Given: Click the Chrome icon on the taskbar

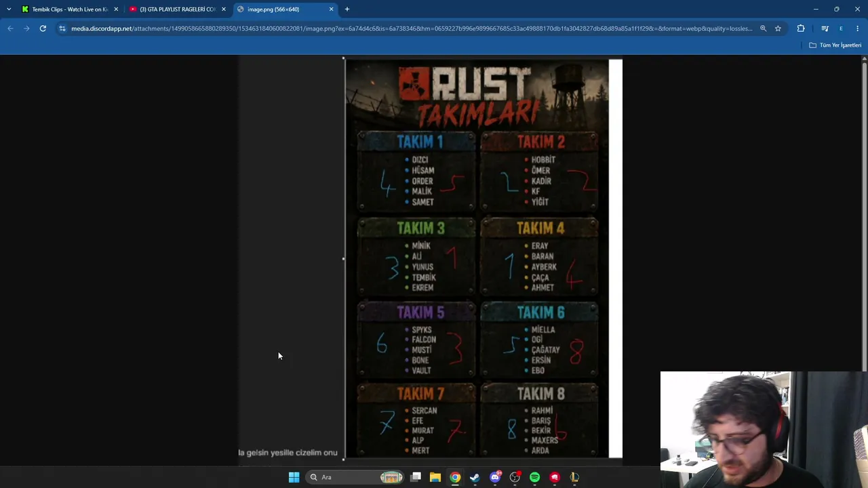Looking at the screenshot, I should [455, 477].
